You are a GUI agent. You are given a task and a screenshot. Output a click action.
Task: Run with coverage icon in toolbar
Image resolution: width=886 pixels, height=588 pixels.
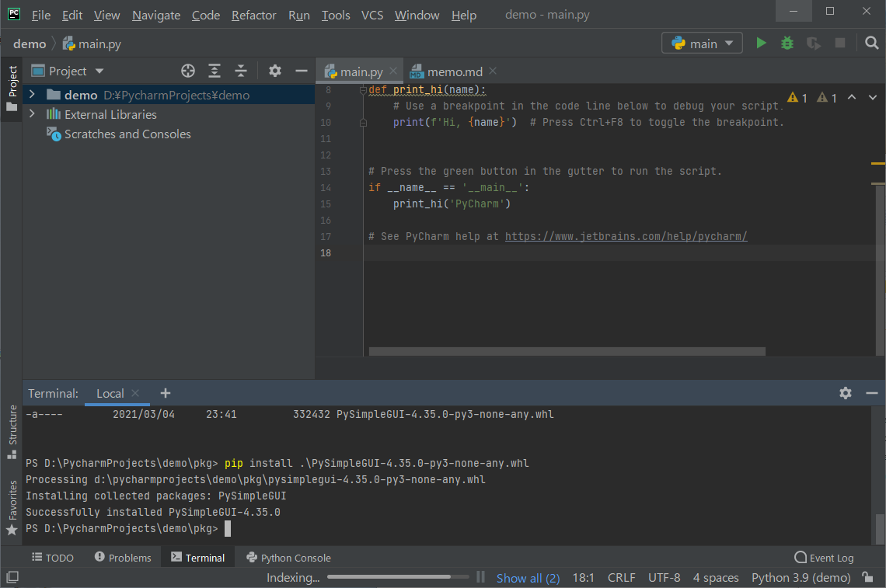(x=813, y=43)
